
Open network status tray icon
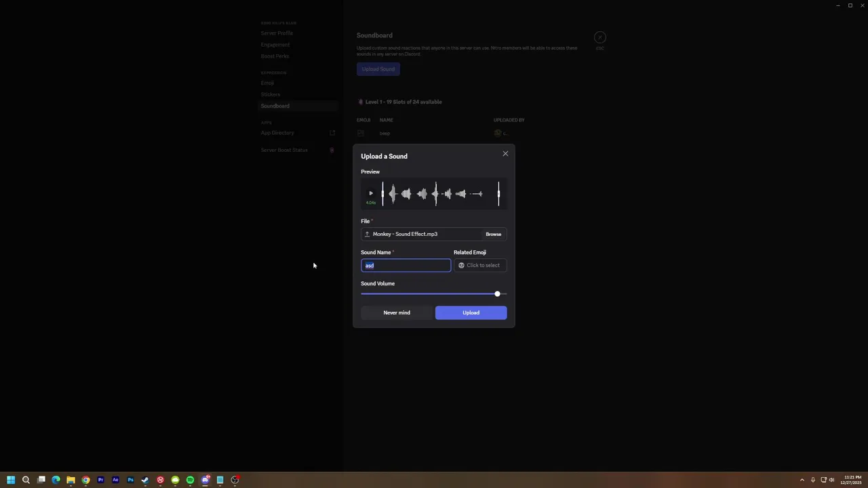(x=823, y=480)
